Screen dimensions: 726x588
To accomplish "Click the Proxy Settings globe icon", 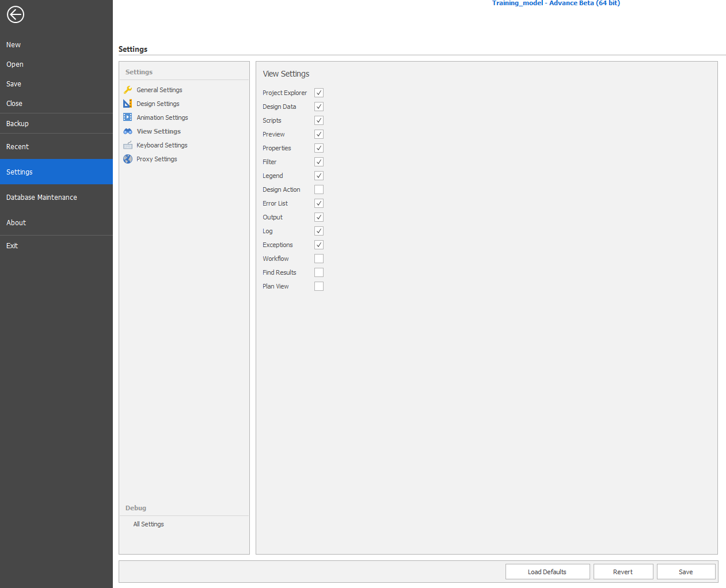I will [x=128, y=159].
